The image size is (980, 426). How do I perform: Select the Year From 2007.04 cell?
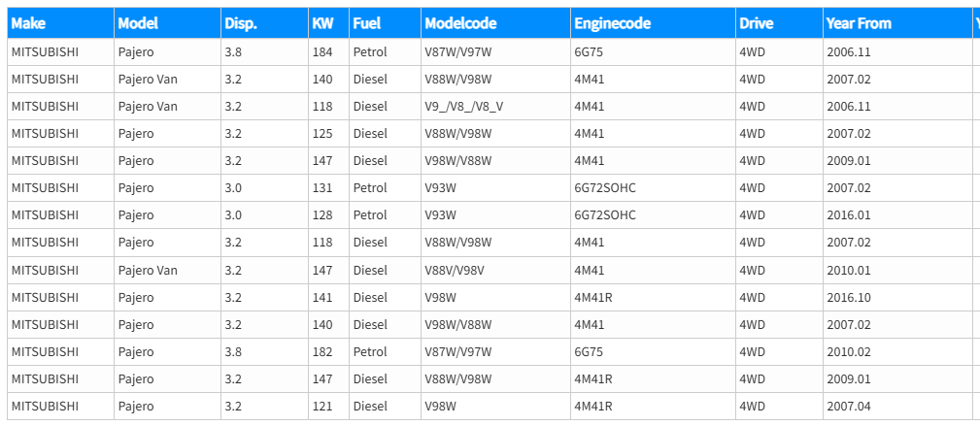(x=897, y=407)
